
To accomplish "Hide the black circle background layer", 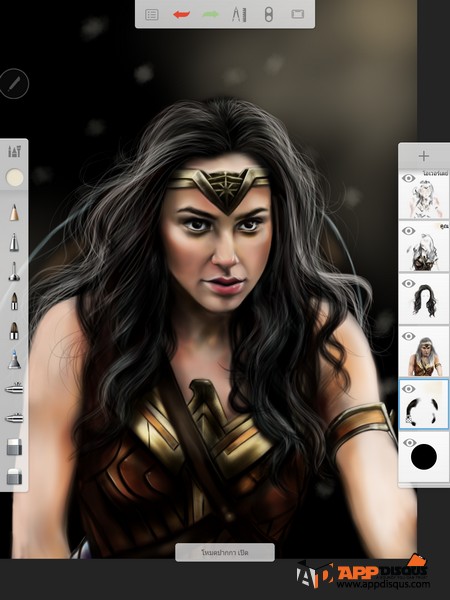I will click(409, 443).
